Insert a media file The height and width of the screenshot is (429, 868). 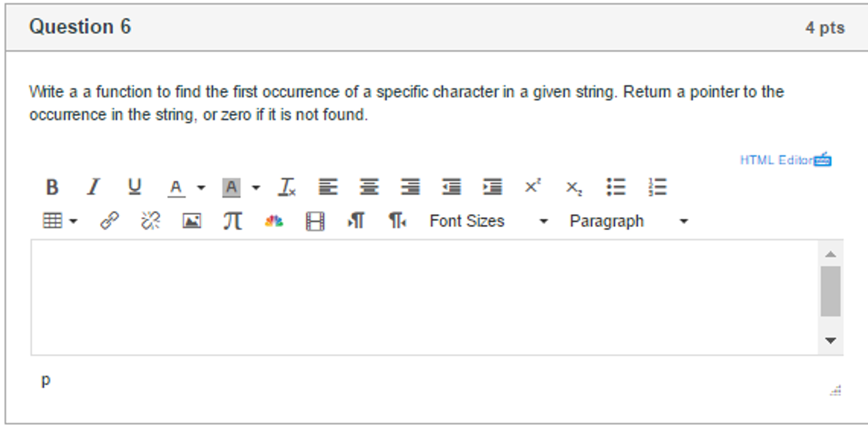pyautogui.click(x=314, y=220)
